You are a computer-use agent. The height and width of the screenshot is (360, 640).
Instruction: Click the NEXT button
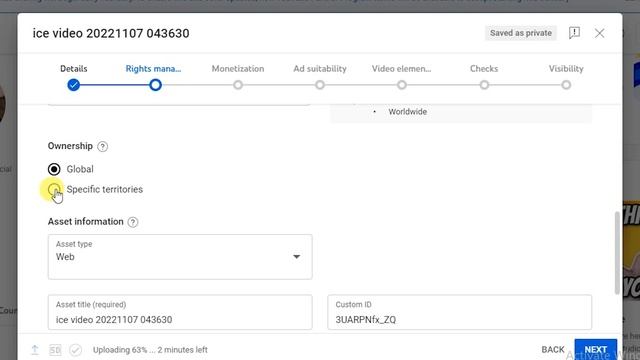(x=596, y=349)
